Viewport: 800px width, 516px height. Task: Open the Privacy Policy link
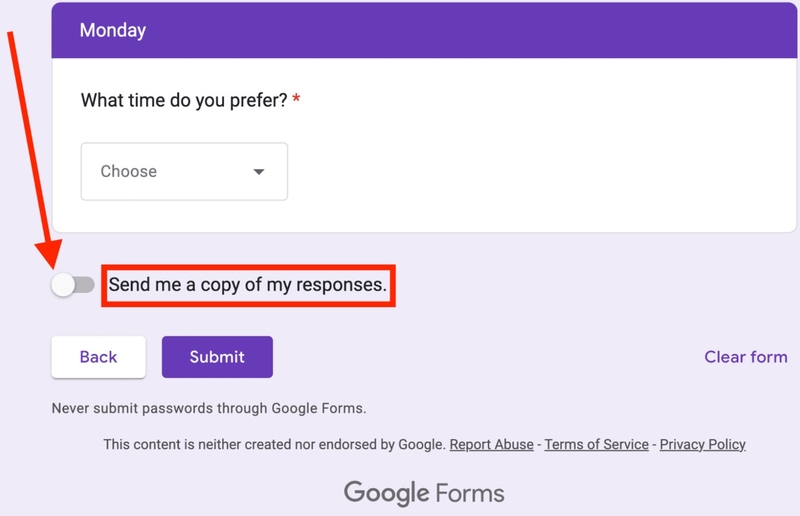point(702,444)
